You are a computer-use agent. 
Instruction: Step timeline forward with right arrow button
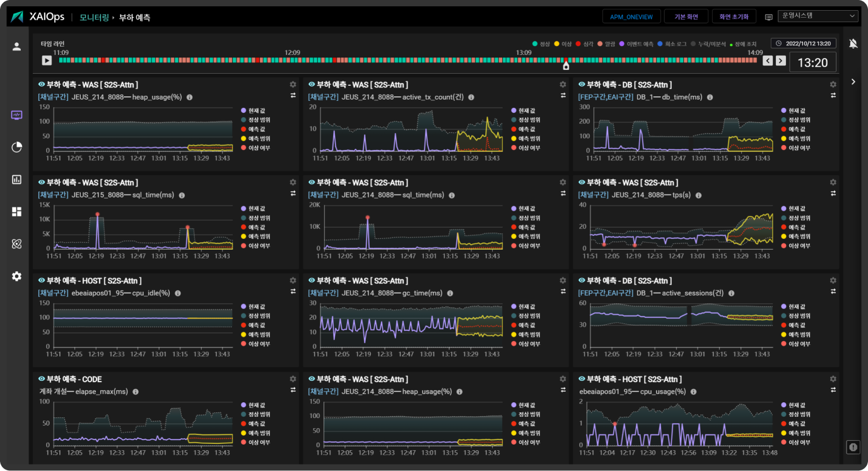781,61
